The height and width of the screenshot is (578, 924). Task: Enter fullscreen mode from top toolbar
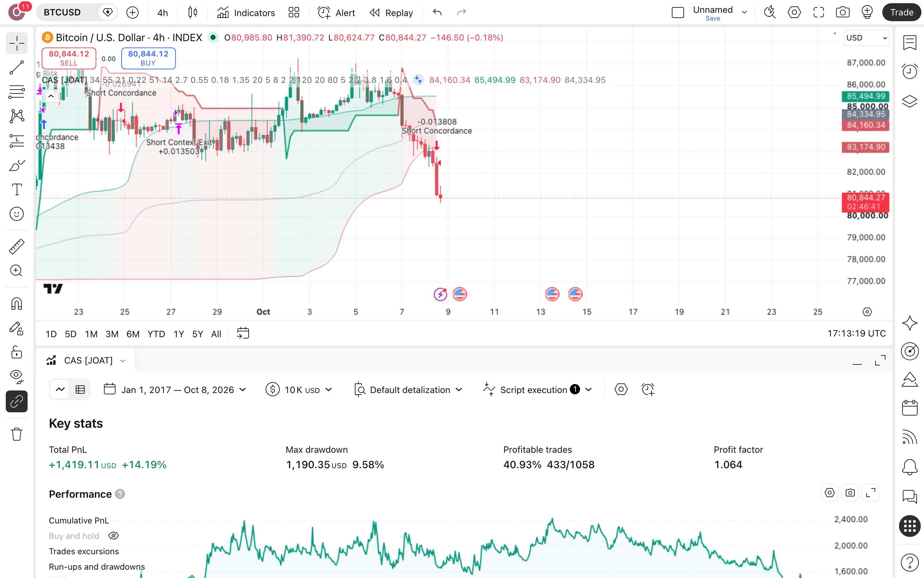818,13
